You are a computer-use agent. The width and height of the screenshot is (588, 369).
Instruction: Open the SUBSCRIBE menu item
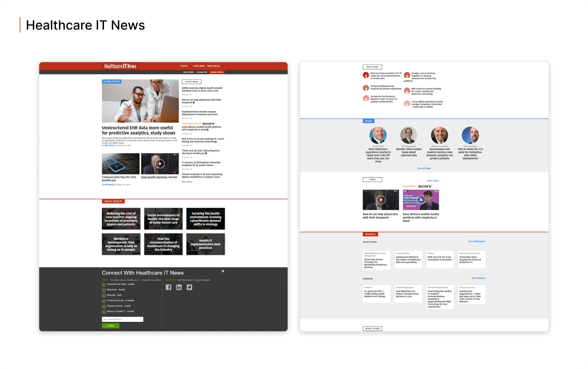tap(199, 66)
